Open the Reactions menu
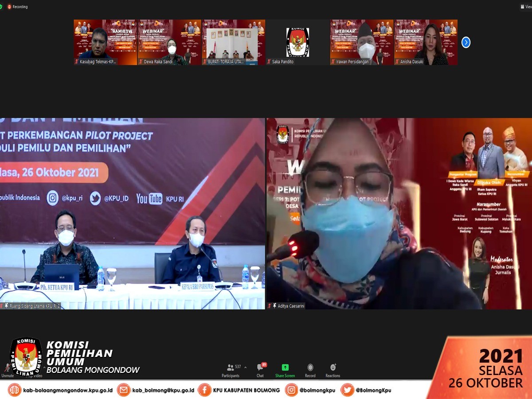This screenshot has height=399, width=532. pyautogui.click(x=332, y=370)
